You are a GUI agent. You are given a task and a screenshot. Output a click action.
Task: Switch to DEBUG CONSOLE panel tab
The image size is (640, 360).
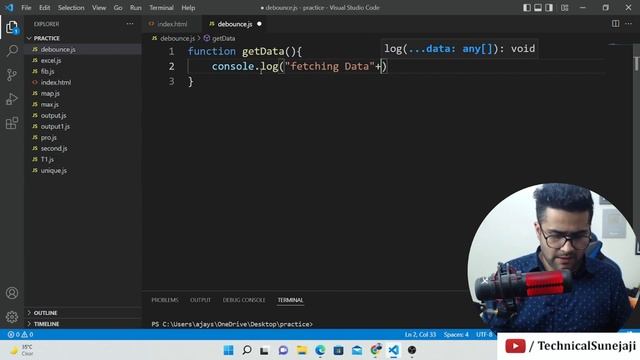tap(244, 300)
